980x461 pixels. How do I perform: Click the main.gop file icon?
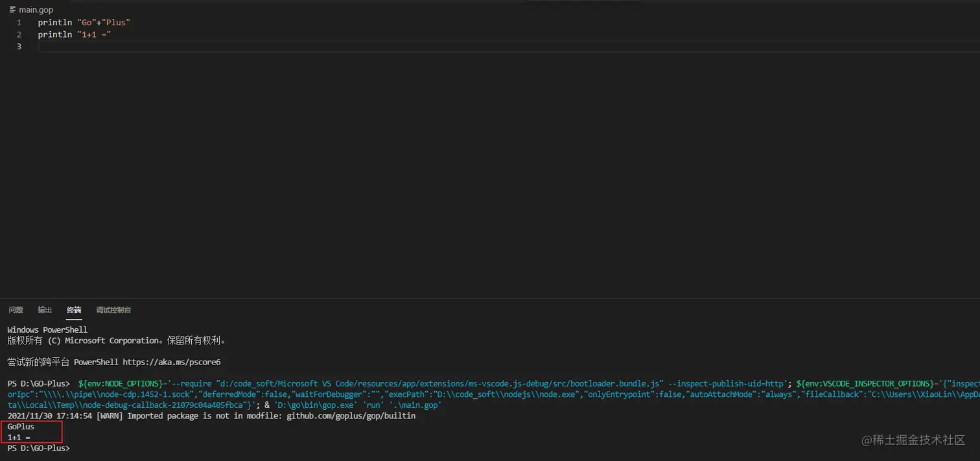click(x=12, y=9)
